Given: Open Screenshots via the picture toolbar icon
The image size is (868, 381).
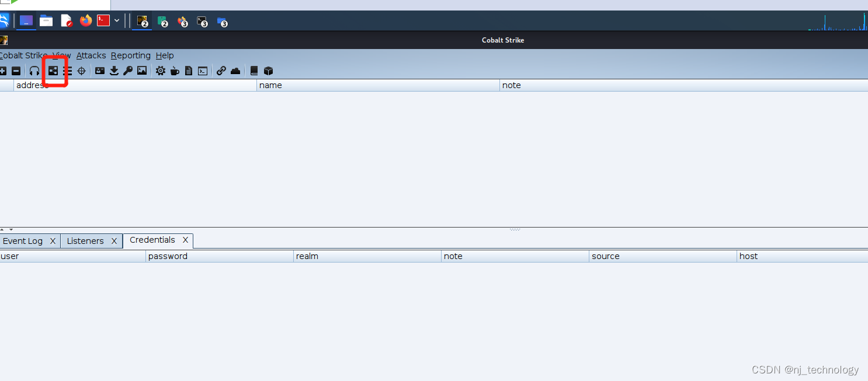Looking at the screenshot, I should tap(142, 71).
